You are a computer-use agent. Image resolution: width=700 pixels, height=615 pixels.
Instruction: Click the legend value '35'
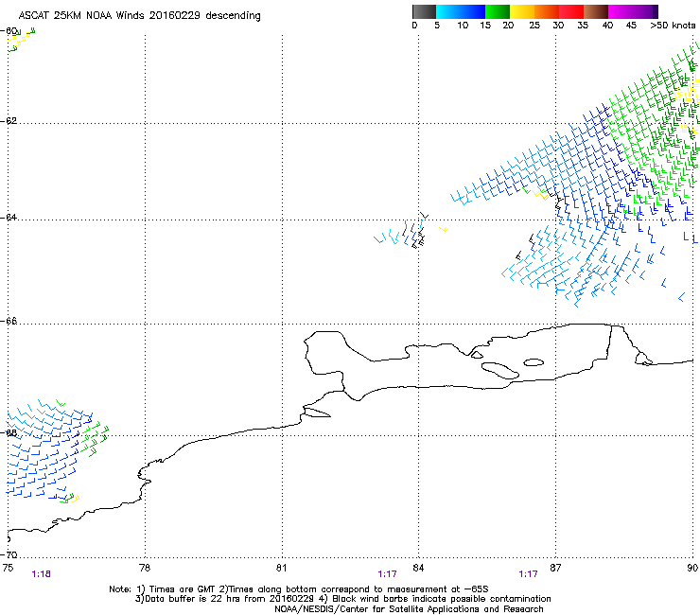pyautogui.click(x=583, y=26)
